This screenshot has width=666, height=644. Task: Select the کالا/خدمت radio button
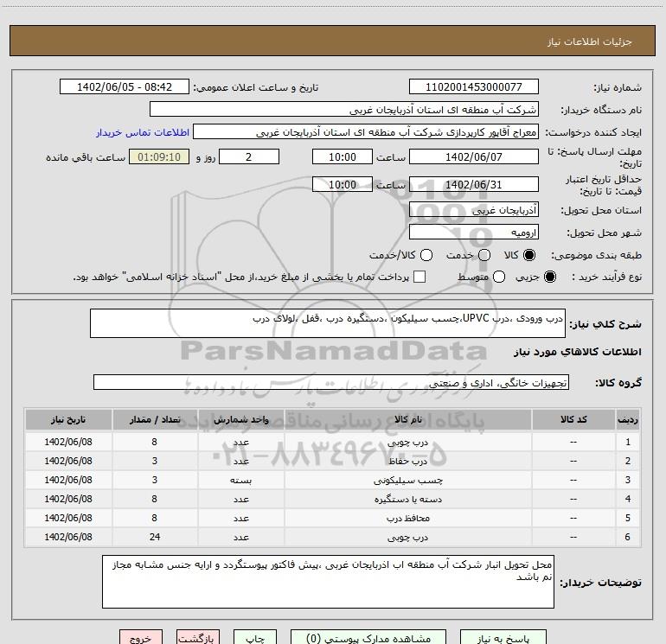point(426,255)
